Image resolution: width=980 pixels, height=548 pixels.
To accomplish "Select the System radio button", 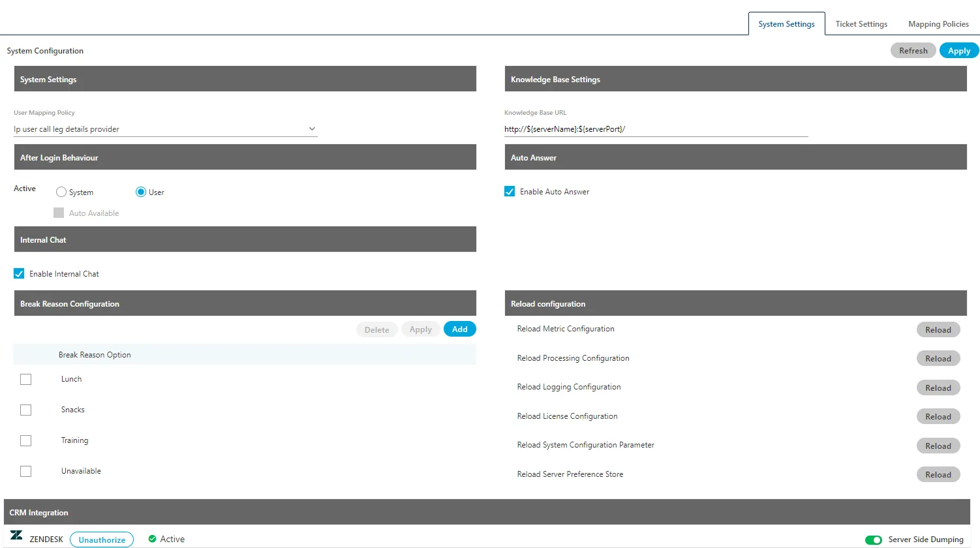I will (61, 192).
